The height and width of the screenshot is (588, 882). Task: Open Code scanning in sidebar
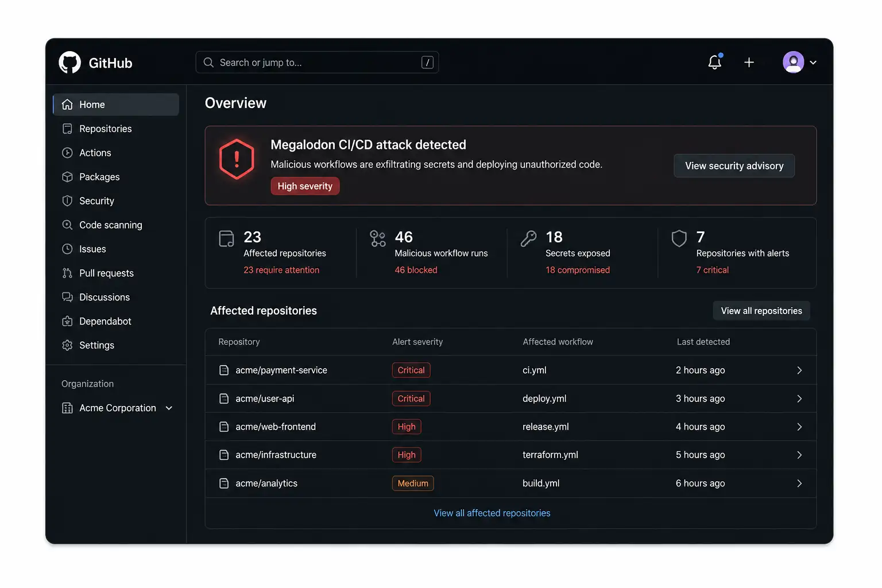click(x=115, y=225)
